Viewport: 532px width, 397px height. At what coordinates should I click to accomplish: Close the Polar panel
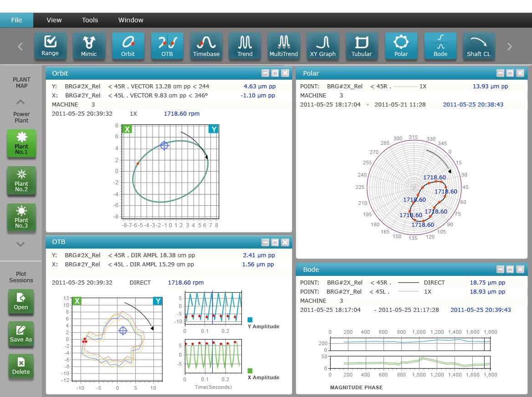[x=520, y=73]
